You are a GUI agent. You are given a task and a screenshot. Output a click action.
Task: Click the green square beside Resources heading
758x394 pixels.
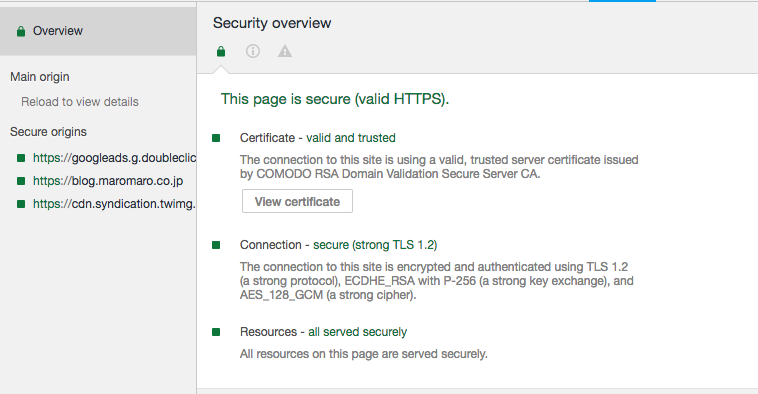click(x=216, y=332)
